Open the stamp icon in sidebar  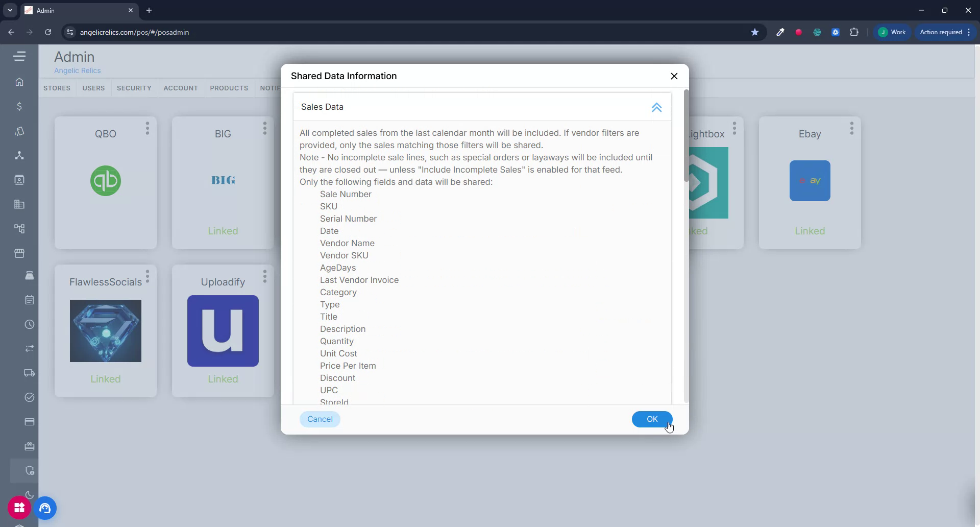30,275
